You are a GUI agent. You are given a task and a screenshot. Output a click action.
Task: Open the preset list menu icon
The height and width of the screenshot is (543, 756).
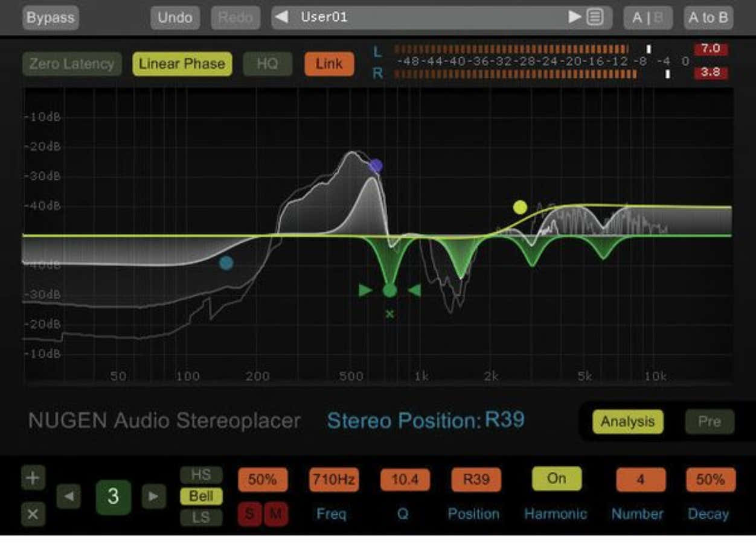[595, 17]
